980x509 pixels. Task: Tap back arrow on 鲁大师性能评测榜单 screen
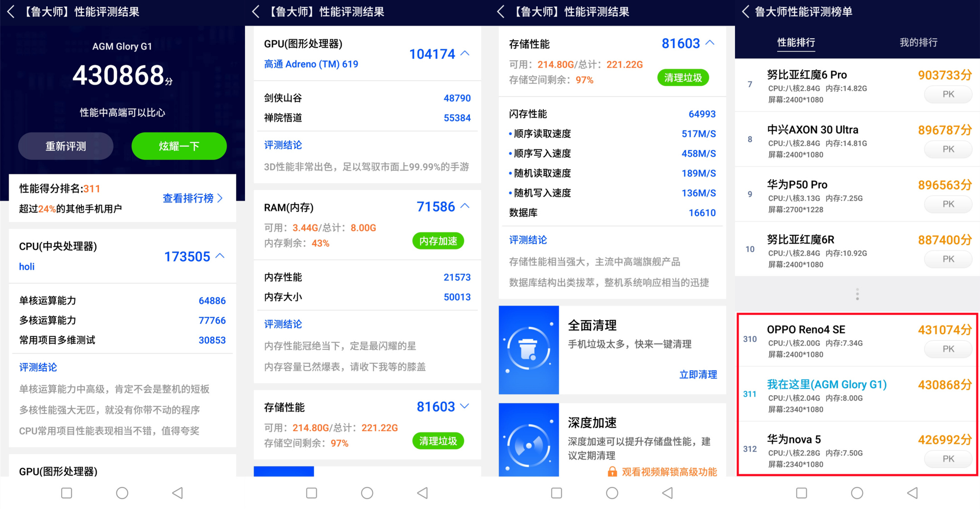[746, 12]
